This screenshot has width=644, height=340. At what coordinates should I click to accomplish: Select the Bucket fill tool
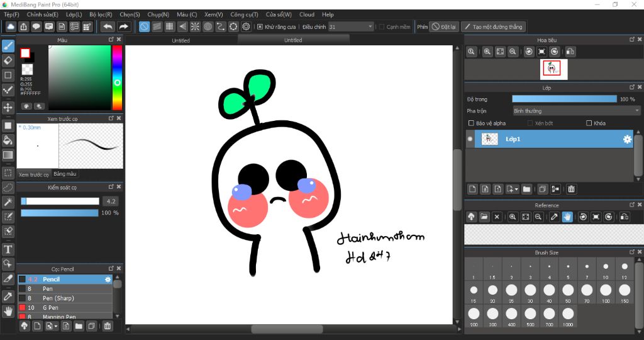(8, 140)
